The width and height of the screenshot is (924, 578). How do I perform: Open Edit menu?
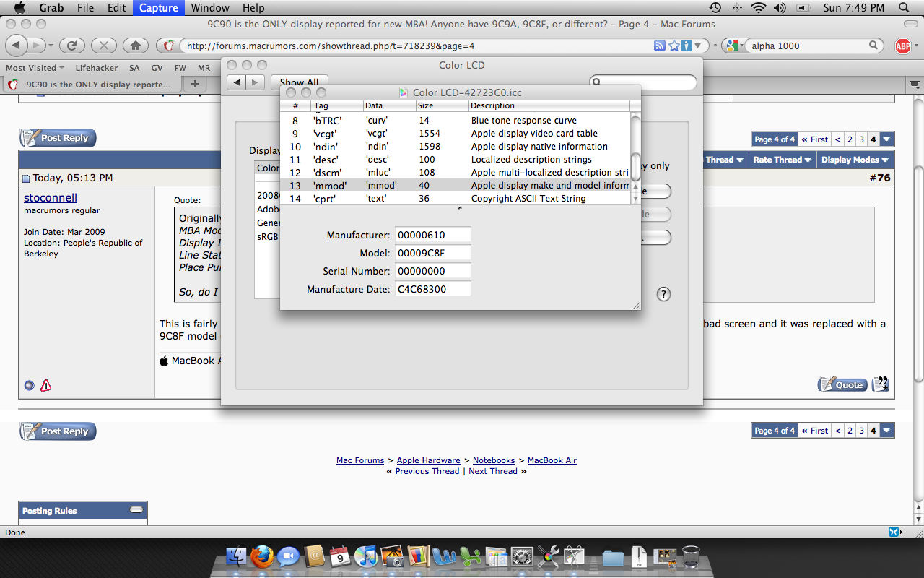coord(116,8)
